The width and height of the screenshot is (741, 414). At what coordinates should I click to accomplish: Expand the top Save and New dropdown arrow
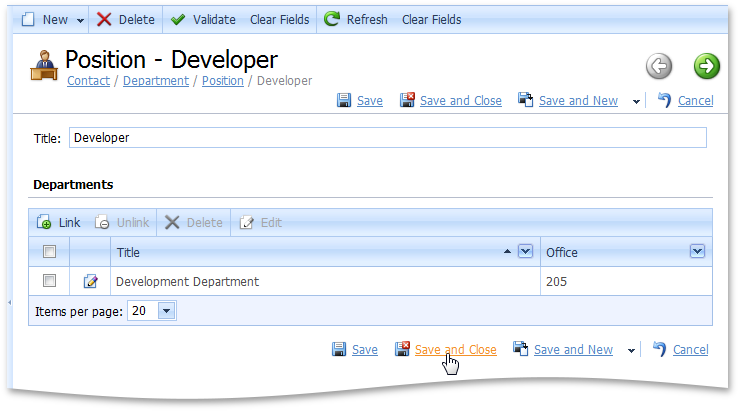636,102
